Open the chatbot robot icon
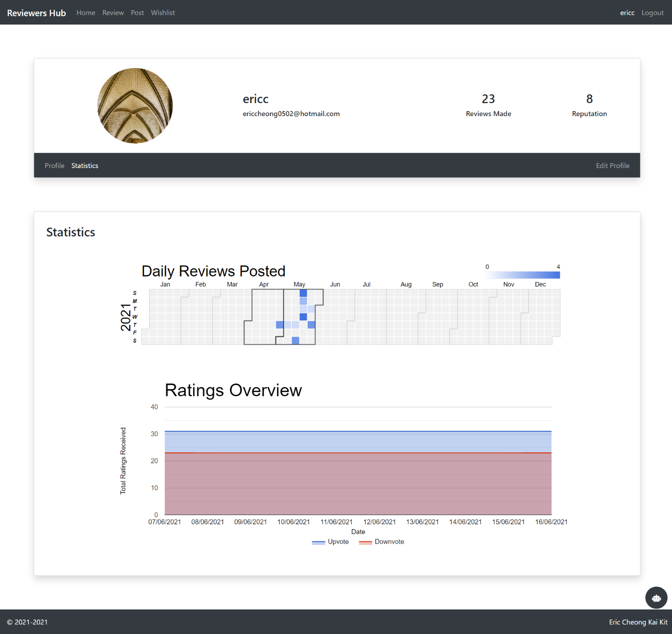The image size is (672, 634). pos(656,598)
